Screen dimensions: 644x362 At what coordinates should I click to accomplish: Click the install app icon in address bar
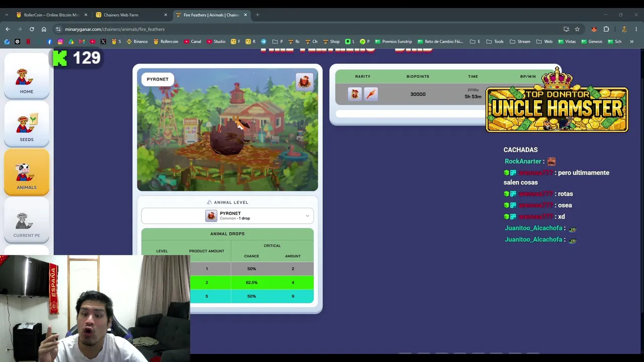(567, 29)
